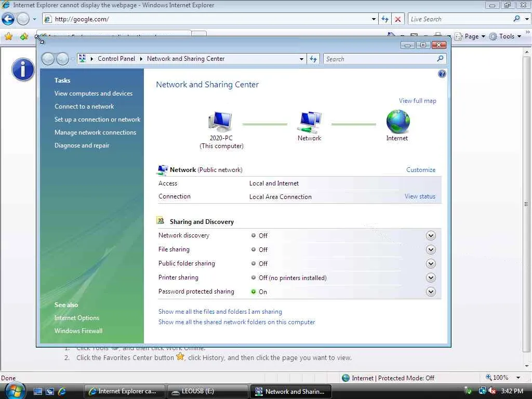Click View computers and devices task
This screenshot has height=399, width=532.
click(94, 94)
